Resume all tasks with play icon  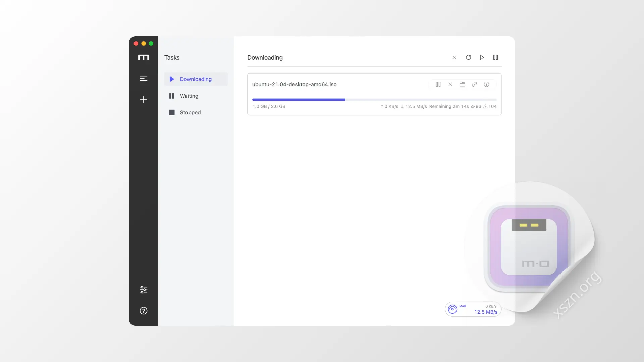[x=482, y=57]
